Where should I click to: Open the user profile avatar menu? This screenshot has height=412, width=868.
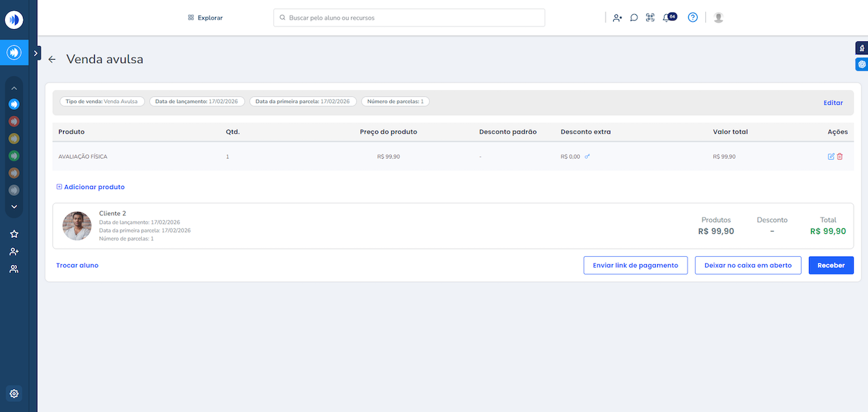click(x=719, y=18)
